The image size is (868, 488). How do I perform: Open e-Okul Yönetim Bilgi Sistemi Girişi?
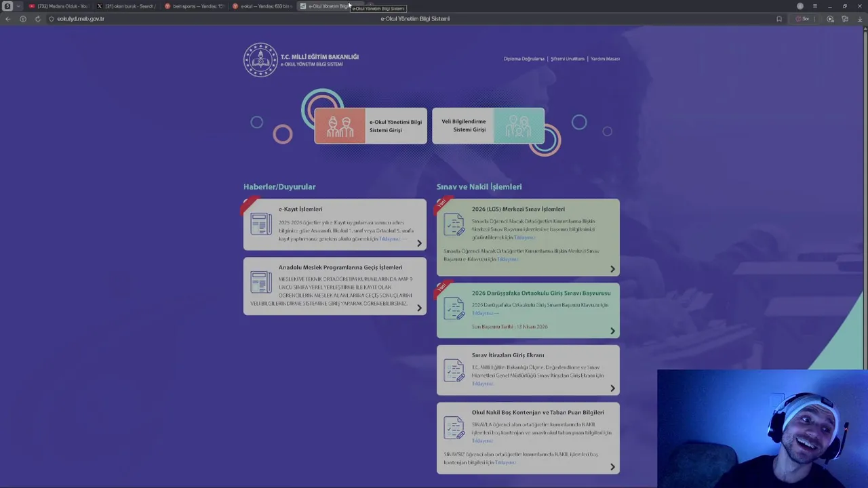coord(370,126)
